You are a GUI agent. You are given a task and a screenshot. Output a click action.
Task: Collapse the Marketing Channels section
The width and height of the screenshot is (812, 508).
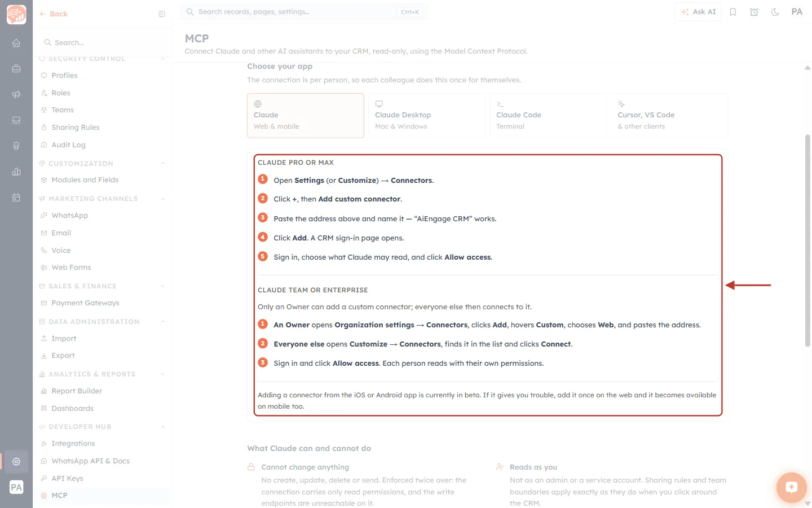(x=163, y=199)
